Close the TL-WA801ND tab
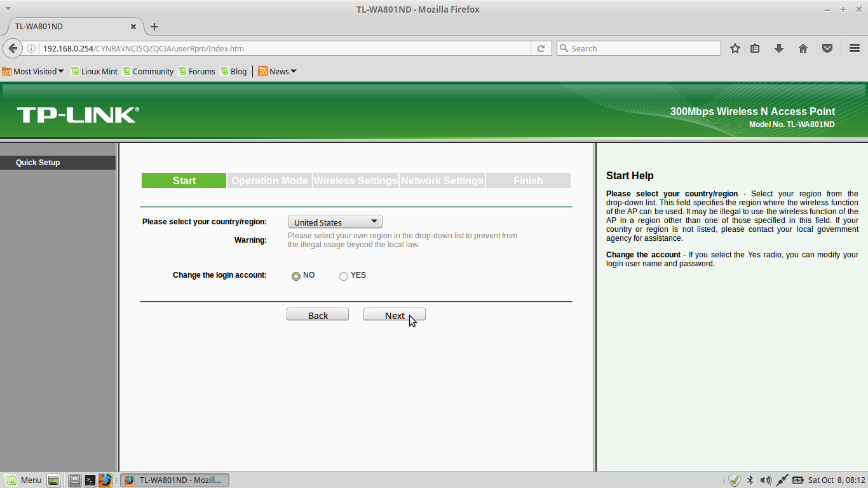This screenshot has height=488, width=868. tap(133, 27)
